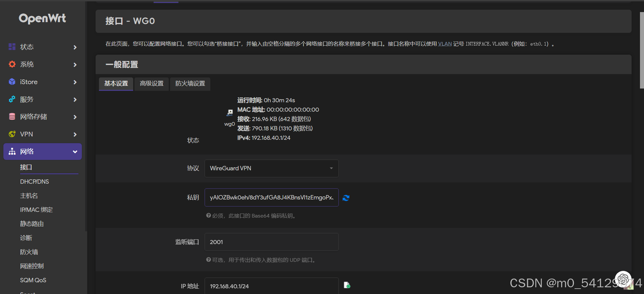Image resolution: width=644 pixels, height=294 pixels.
Task: Focus the 监听端口 field showing 2001
Action: pyautogui.click(x=272, y=242)
